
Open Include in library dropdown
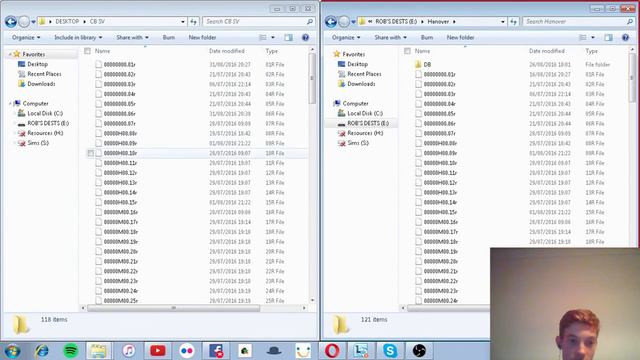pos(78,38)
